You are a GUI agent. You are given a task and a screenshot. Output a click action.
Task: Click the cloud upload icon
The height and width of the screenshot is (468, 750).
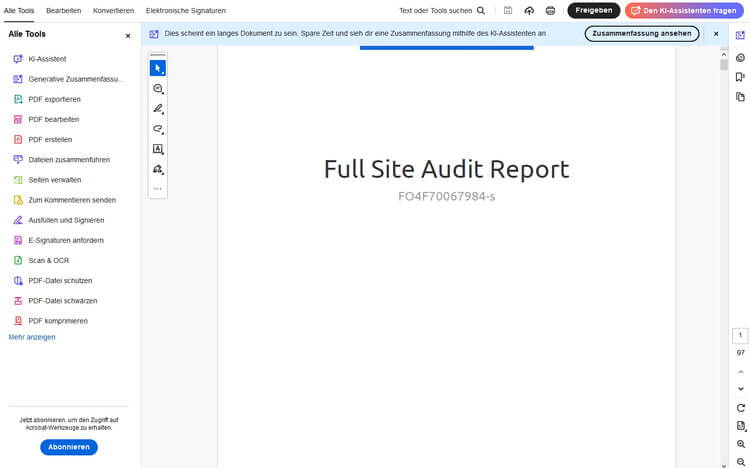[x=529, y=11]
